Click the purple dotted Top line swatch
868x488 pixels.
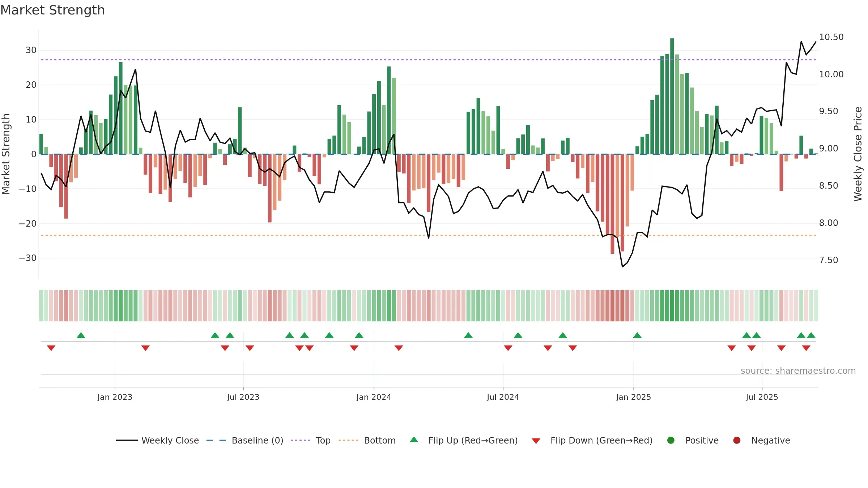(x=301, y=440)
